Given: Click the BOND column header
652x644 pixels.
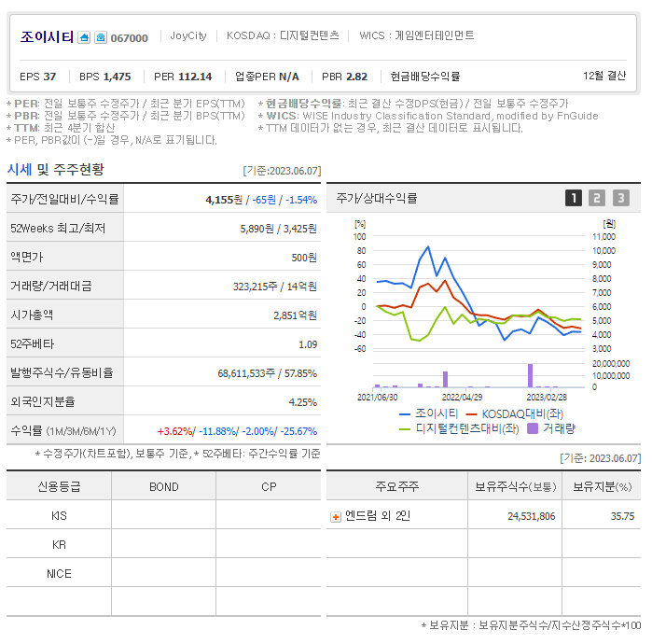Looking at the screenshot, I should (164, 486).
